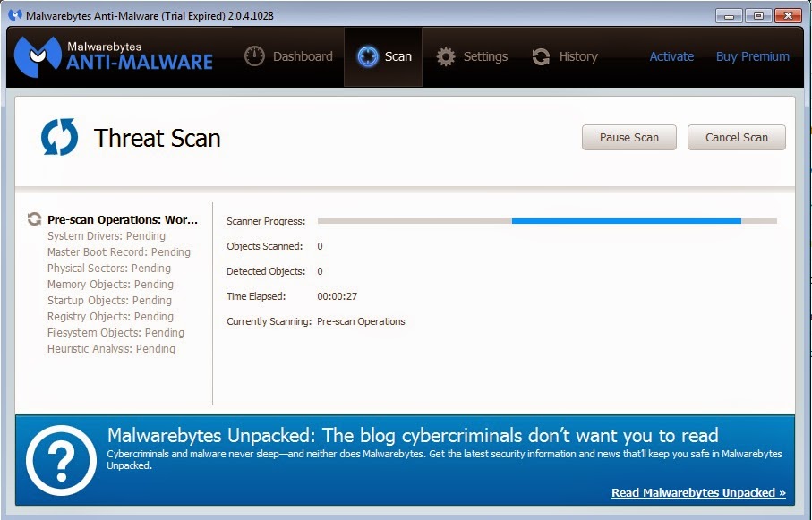Image resolution: width=812 pixels, height=520 pixels.
Task: Pause the running scan
Action: pyautogui.click(x=629, y=137)
